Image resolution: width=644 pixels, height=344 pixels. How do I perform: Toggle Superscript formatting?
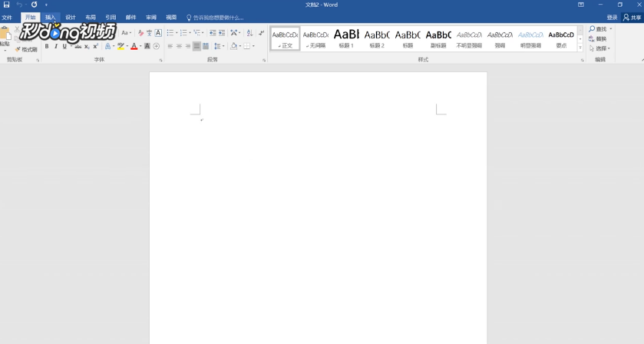96,46
